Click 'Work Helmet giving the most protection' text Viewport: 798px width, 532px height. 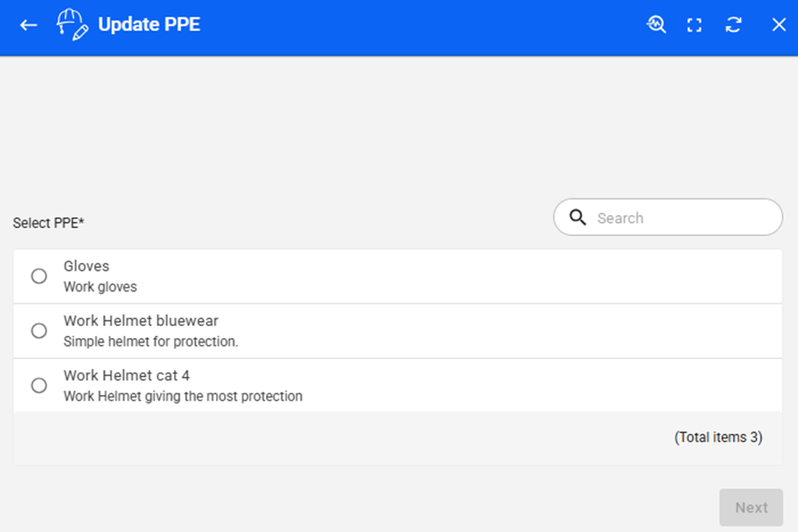[183, 396]
